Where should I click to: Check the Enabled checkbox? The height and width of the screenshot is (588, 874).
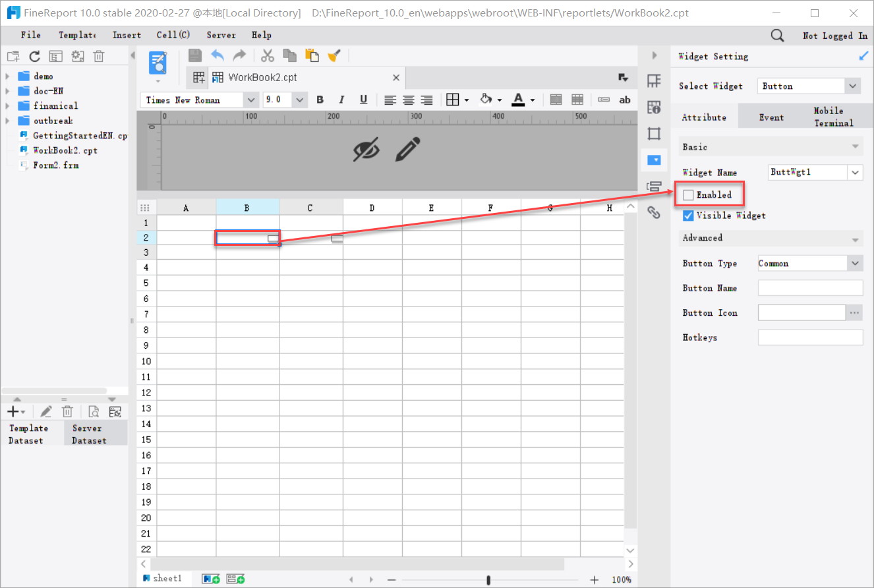coord(689,195)
